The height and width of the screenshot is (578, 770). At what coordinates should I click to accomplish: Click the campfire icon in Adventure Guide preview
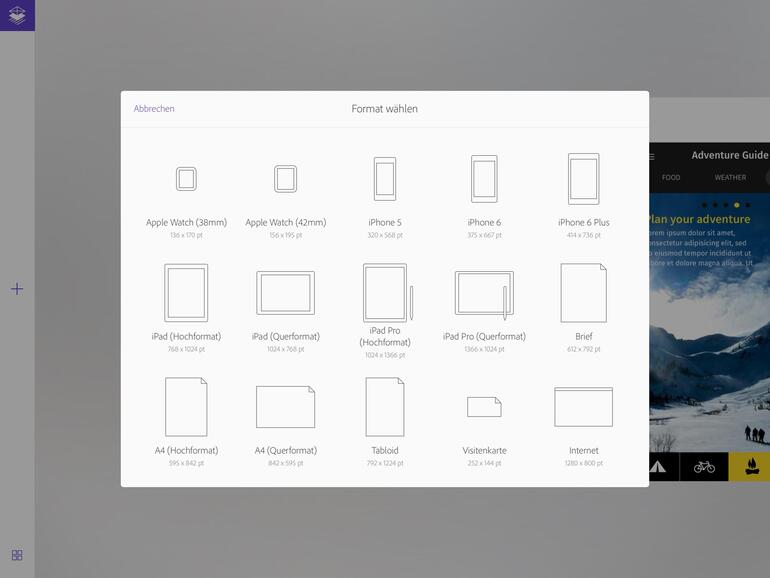pyautogui.click(x=752, y=466)
